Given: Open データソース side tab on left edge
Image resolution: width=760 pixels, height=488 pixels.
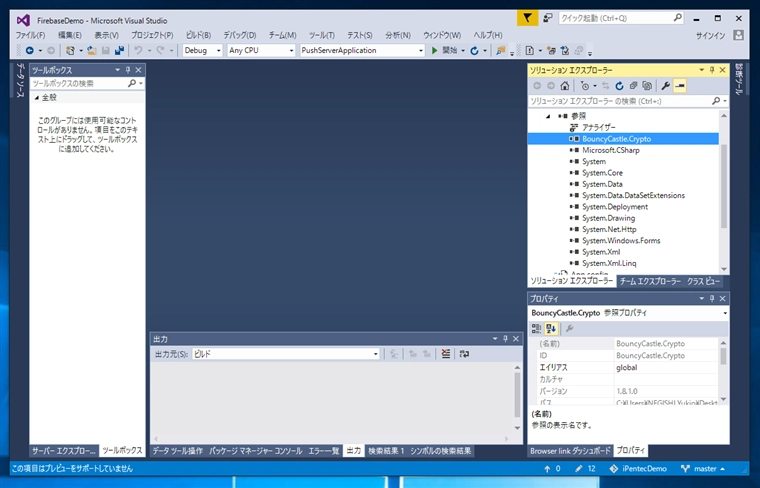Looking at the screenshot, I should click(20, 80).
